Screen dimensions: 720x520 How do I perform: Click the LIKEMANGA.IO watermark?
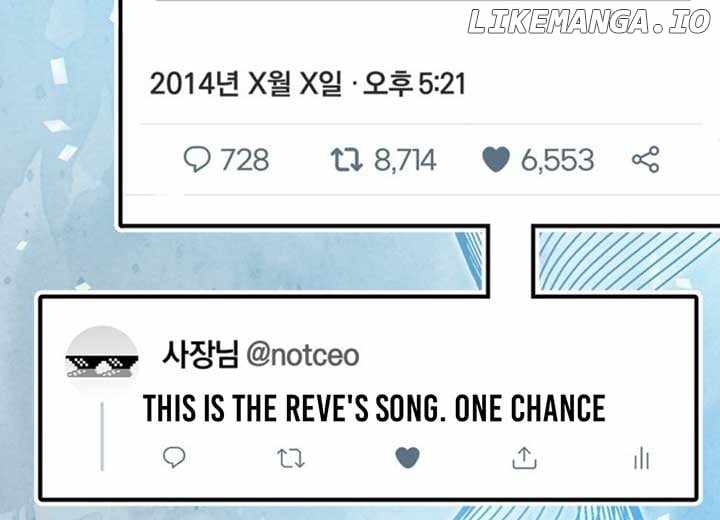pyautogui.click(x=589, y=22)
